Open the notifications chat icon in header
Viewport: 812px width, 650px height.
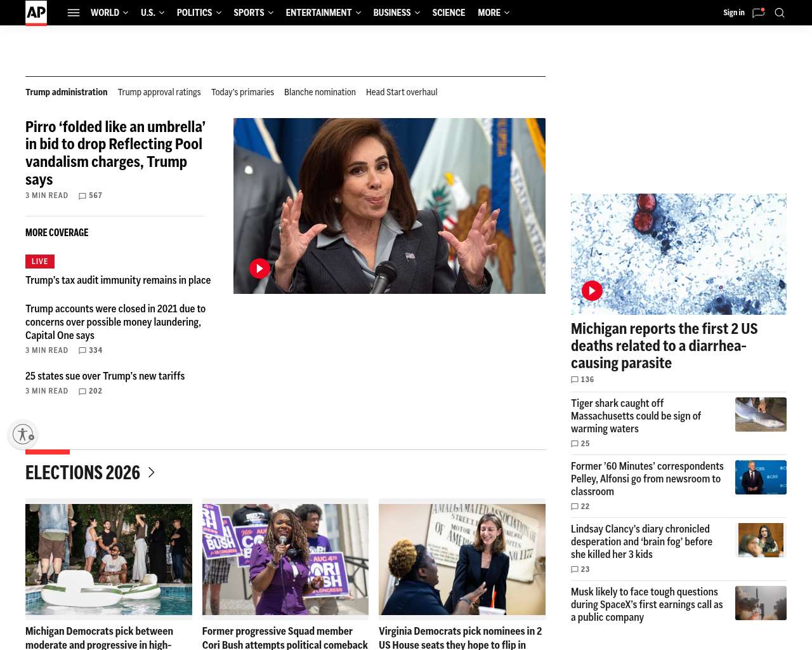point(758,13)
